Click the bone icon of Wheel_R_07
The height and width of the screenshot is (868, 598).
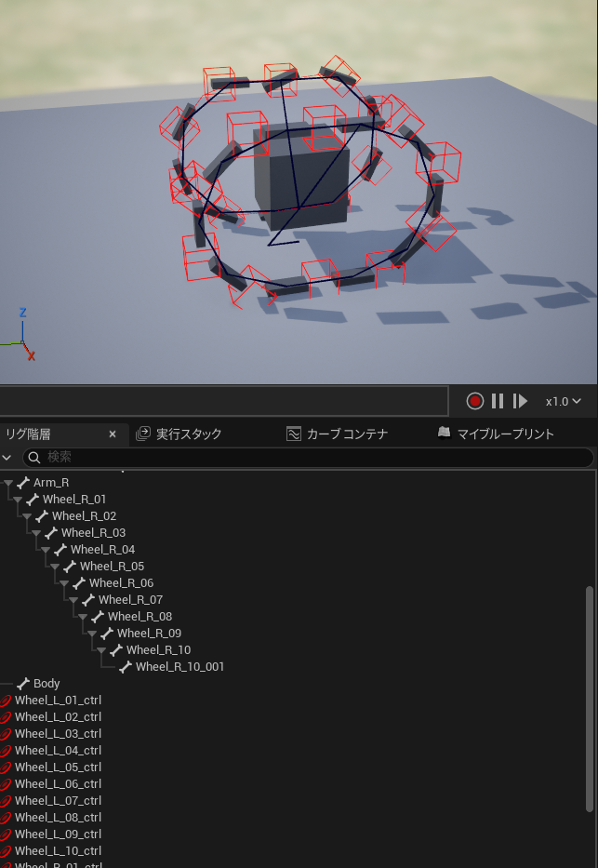click(x=88, y=599)
